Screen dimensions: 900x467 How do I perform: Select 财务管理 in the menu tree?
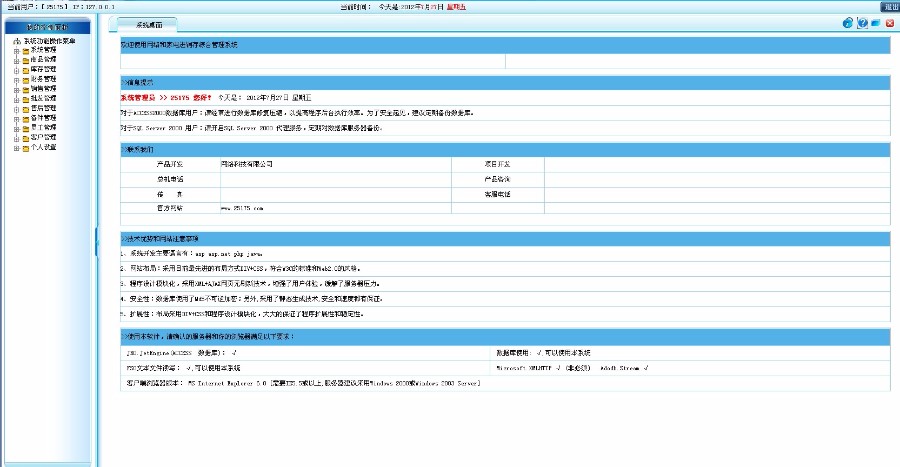(43, 79)
